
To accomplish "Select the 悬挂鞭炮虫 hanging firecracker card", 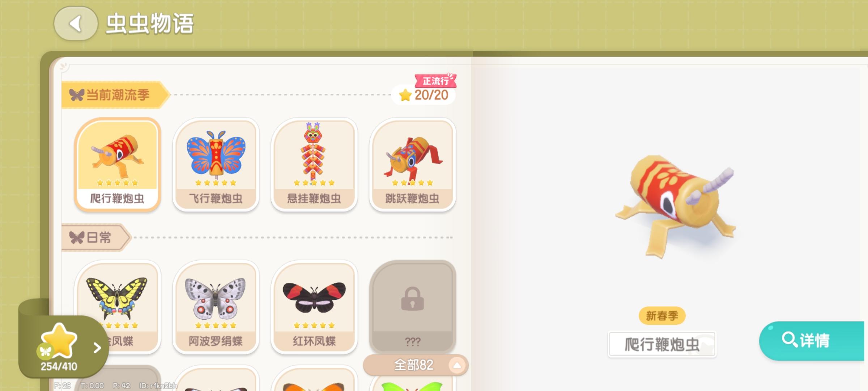I will 314,164.
